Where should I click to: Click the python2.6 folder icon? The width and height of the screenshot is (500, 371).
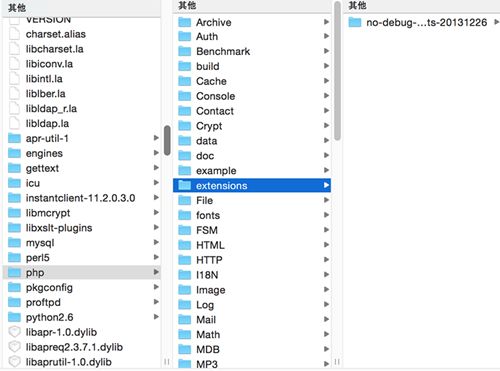[14, 317]
